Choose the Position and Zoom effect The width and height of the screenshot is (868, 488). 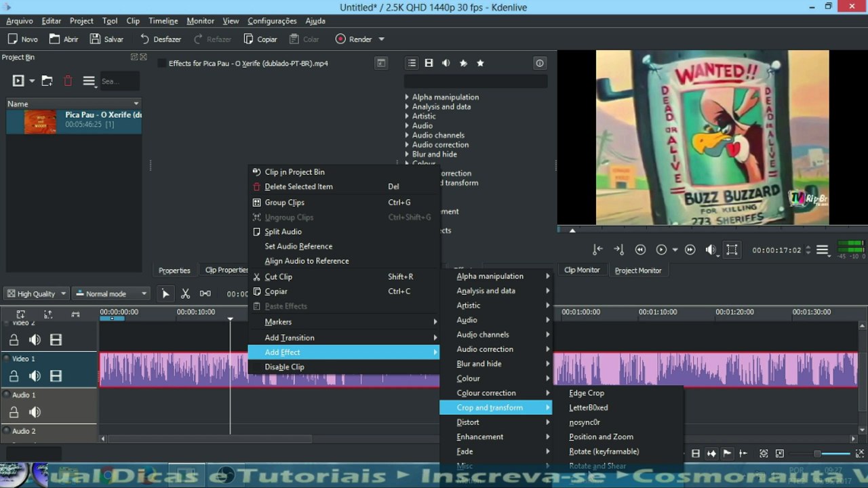(601, 437)
